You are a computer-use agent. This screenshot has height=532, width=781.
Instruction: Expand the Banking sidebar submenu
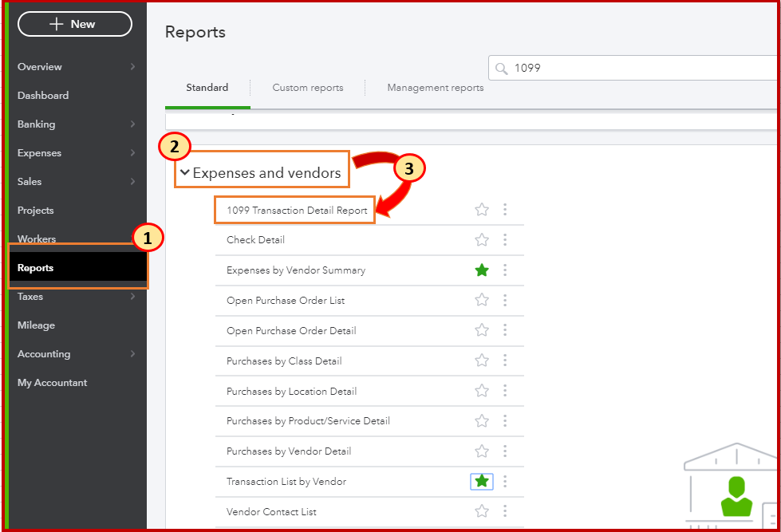tap(132, 124)
